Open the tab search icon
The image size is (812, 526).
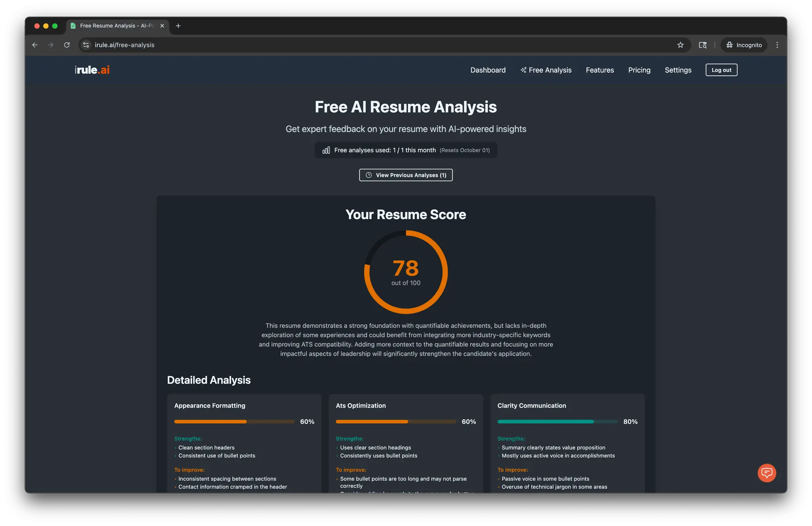703,45
